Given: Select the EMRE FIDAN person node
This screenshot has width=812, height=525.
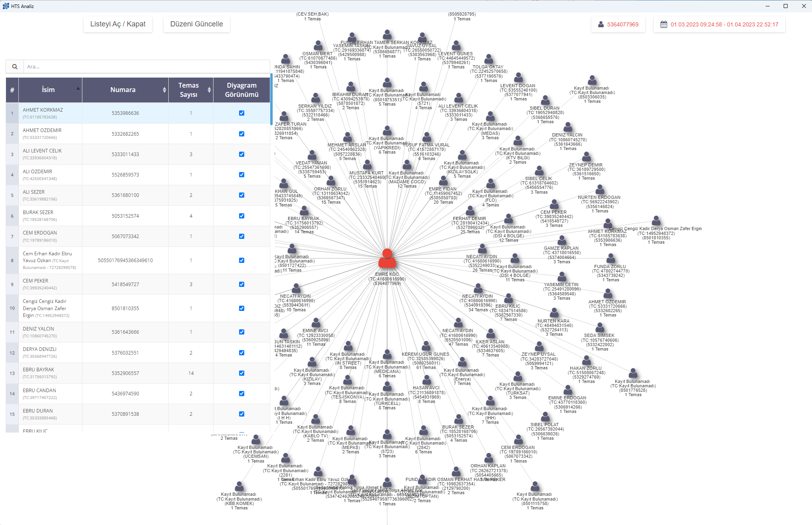Looking at the screenshot, I should (443, 181).
